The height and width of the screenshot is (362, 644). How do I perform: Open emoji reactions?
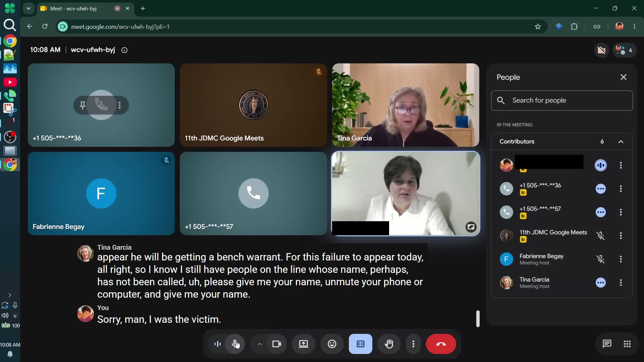point(332,344)
